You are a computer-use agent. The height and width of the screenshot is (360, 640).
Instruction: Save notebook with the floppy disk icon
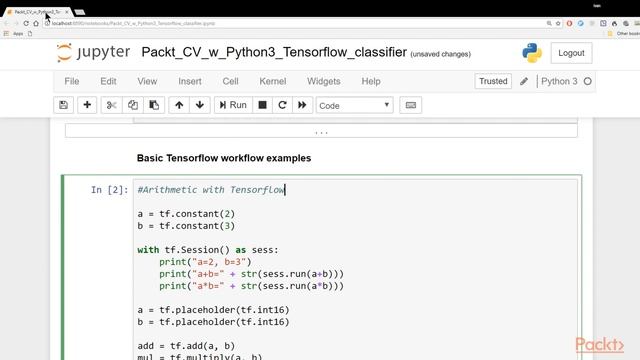coord(64,105)
